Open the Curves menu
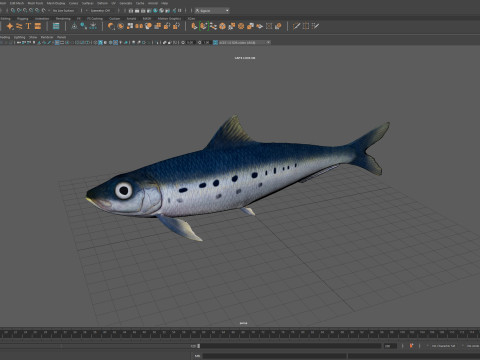Image resolution: width=480 pixels, height=360 pixels. pyautogui.click(x=73, y=3)
